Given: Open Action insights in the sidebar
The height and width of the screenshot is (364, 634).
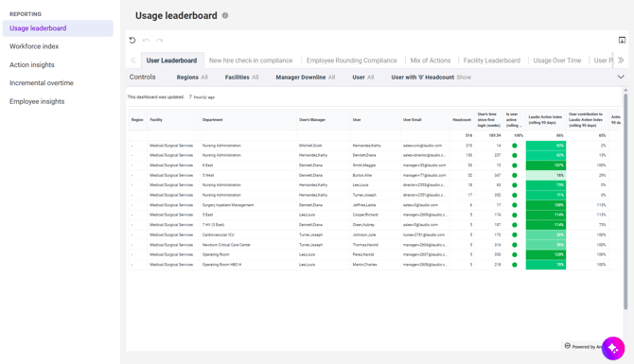Looking at the screenshot, I should point(32,64).
